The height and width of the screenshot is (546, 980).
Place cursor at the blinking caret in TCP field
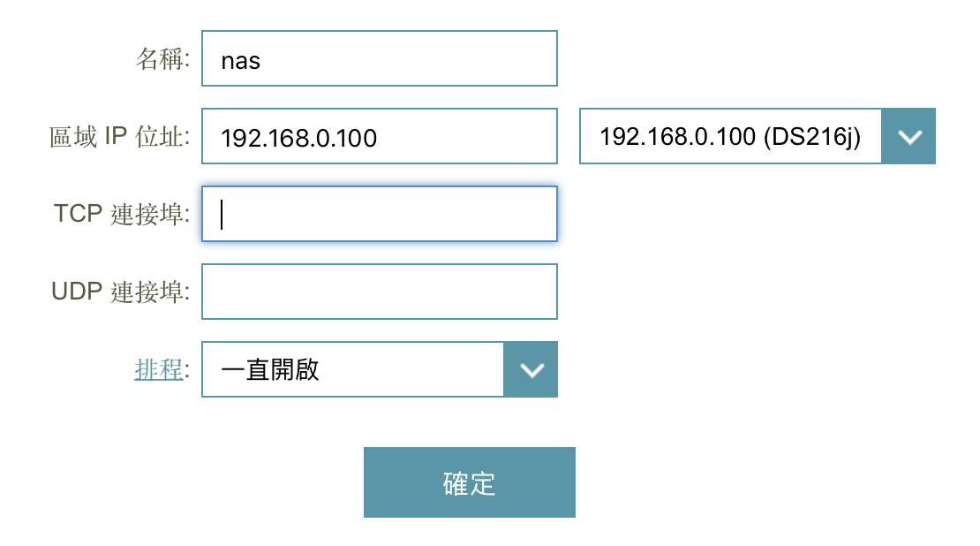222,214
